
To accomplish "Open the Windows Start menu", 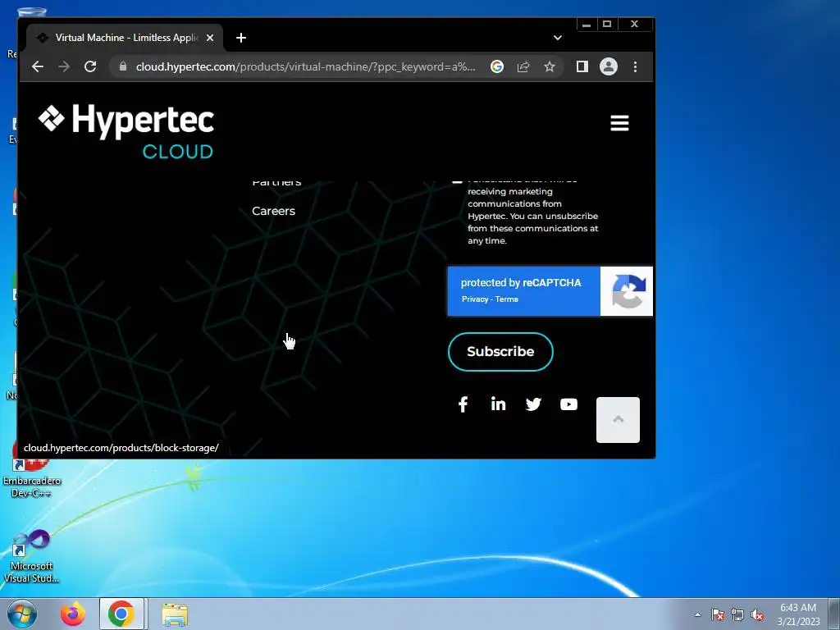I will point(22,614).
